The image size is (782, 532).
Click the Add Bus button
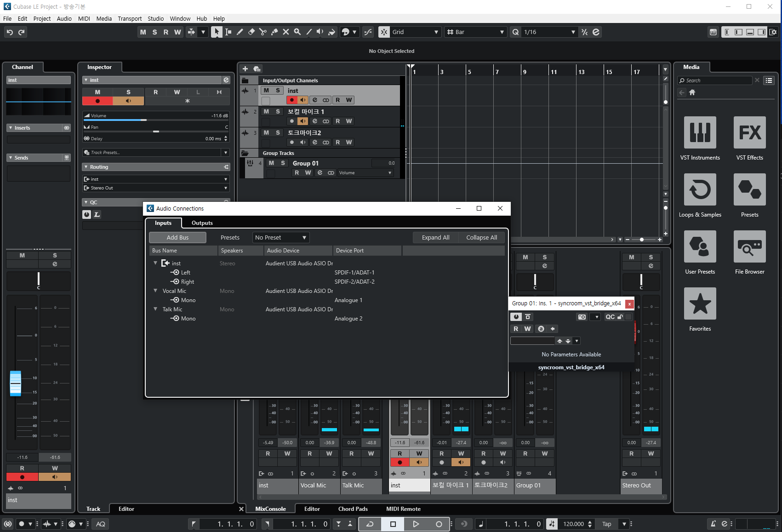pos(177,238)
